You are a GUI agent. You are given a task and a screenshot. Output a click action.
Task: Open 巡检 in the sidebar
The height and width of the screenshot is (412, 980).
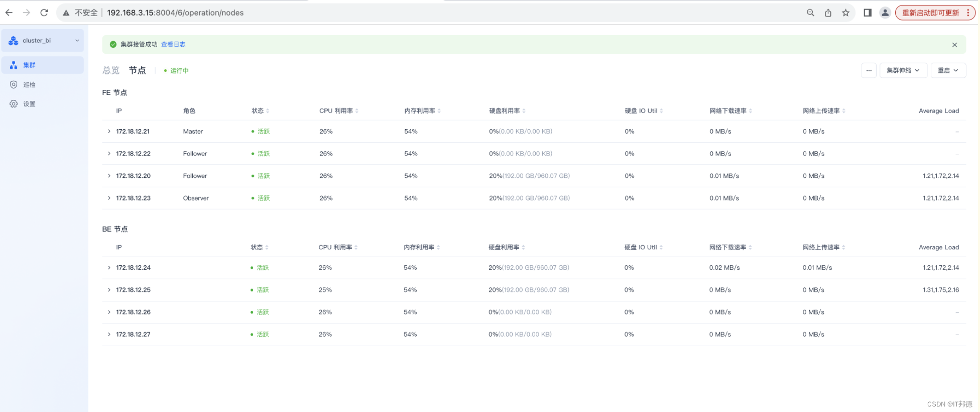[43, 84]
